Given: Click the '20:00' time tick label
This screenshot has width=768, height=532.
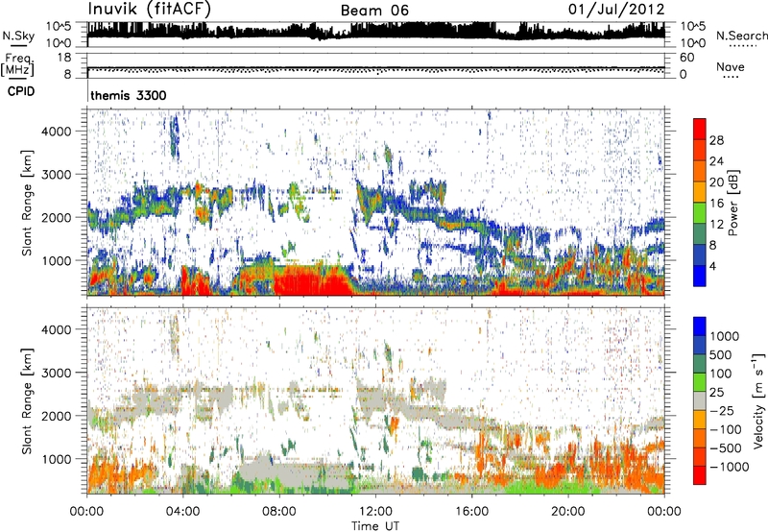Looking at the screenshot, I should (568, 512).
